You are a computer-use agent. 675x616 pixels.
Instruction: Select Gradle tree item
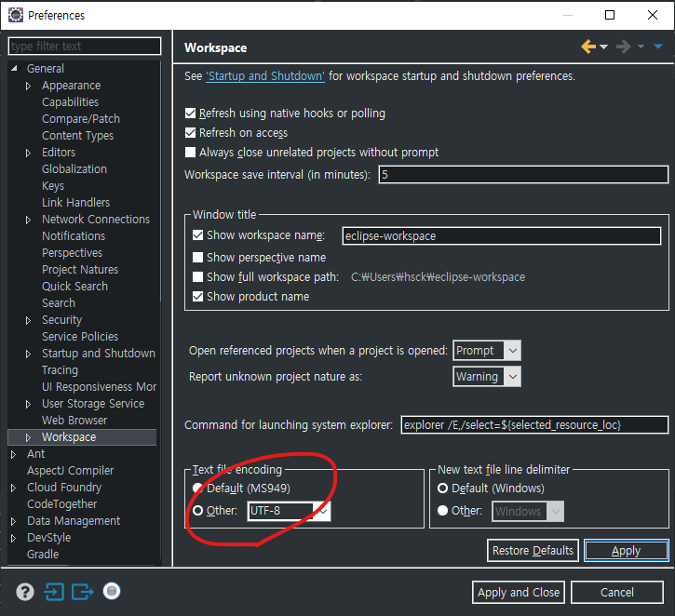[43, 555]
